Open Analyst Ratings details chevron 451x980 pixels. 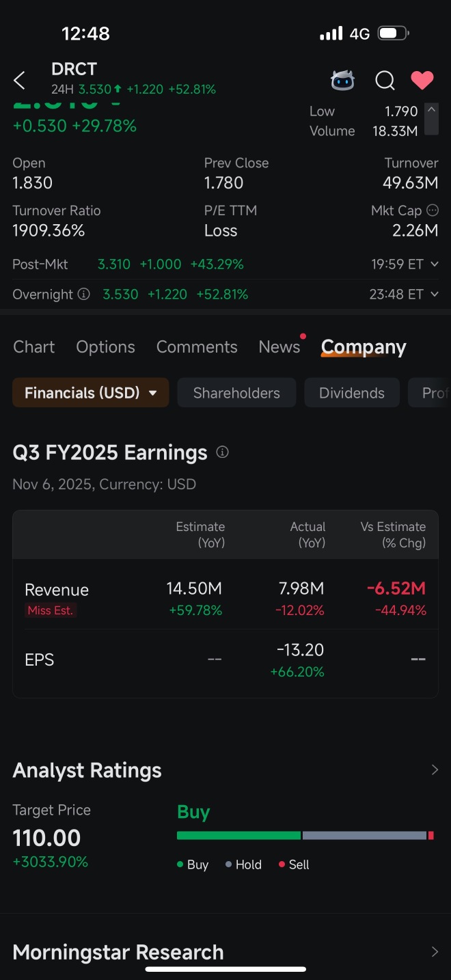pos(435,770)
